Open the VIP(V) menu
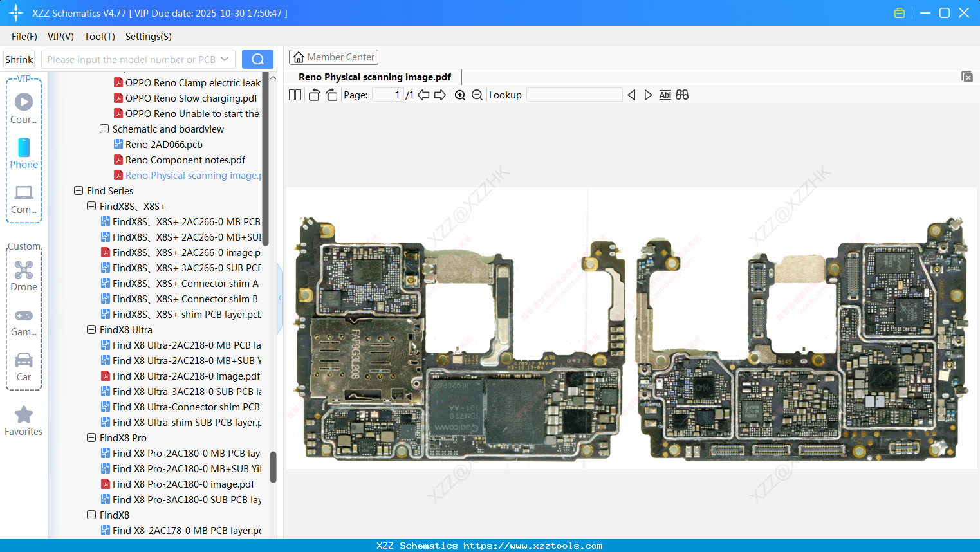This screenshot has width=980, height=552. tap(60, 37)
